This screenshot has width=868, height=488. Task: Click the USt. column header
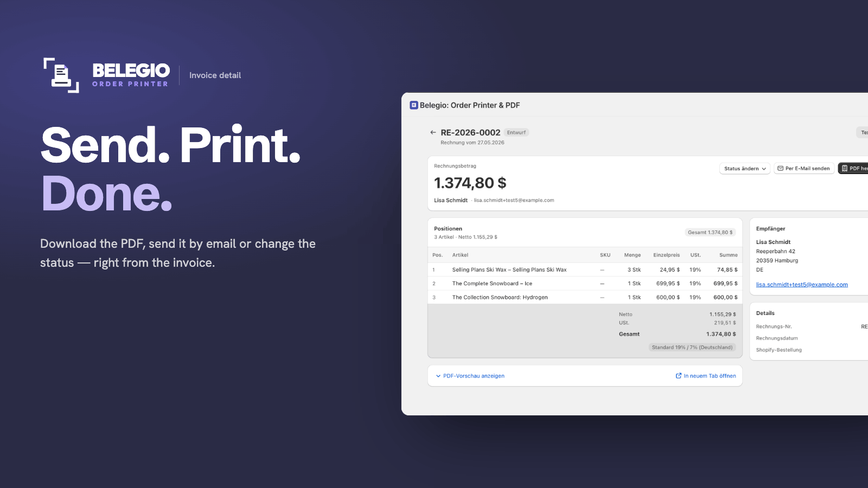point(695,255)
